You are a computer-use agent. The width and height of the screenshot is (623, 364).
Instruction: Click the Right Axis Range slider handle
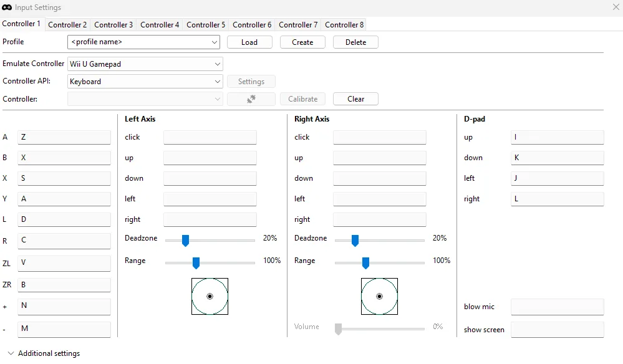365,263
